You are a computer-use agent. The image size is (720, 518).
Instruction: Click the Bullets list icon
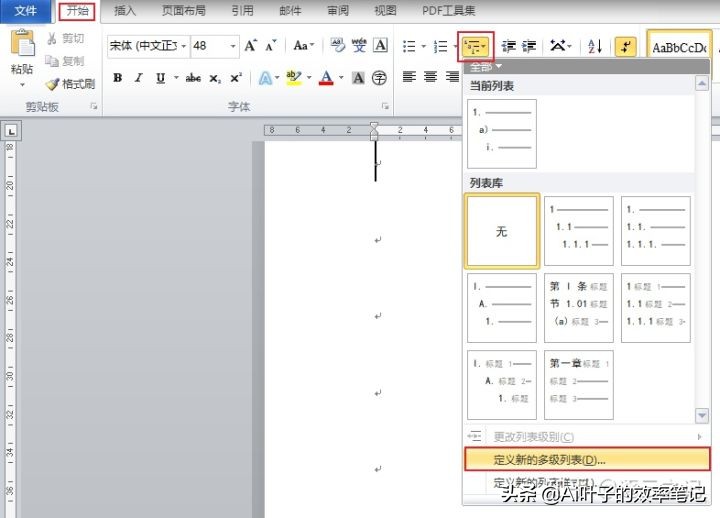[x=409, y=46]
